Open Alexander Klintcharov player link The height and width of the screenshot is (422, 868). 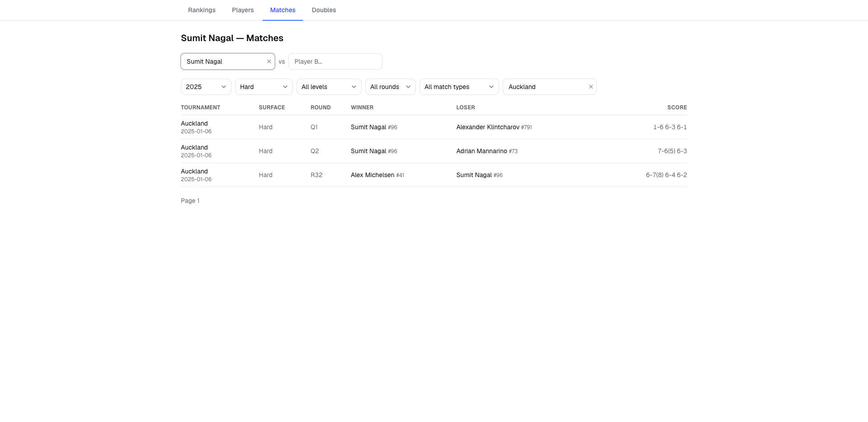click(488, 127)
